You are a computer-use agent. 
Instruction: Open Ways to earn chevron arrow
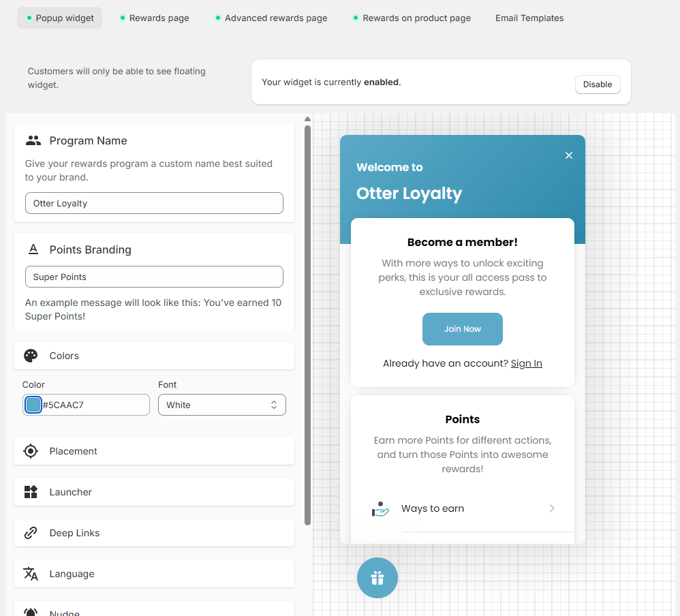[x=552, y=508]
